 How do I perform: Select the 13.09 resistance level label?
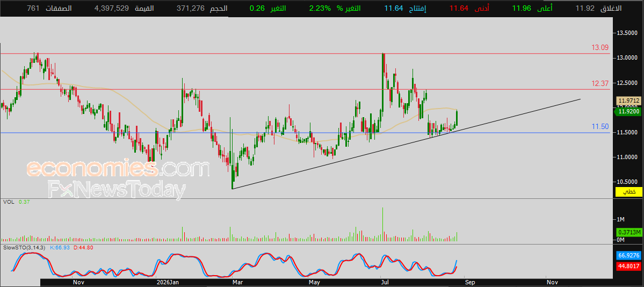pos(599,48)
